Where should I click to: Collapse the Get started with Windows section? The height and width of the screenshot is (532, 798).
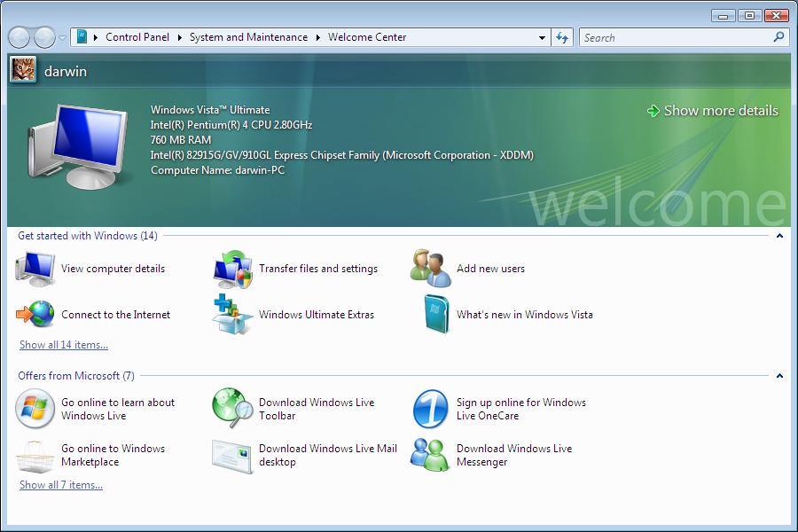click(x=779, y=236)
